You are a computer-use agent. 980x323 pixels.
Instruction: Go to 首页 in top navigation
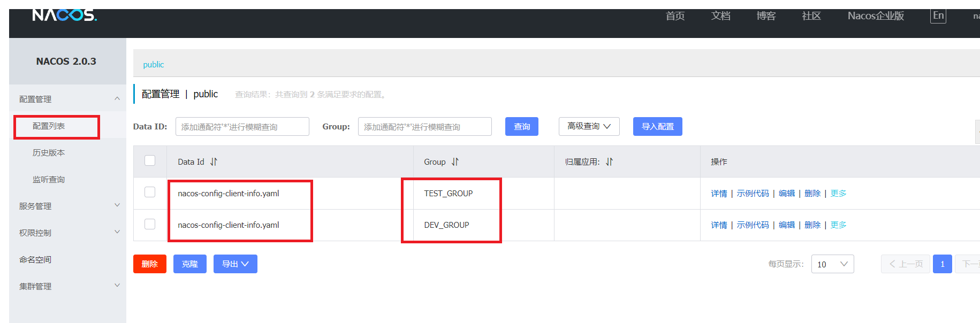(x=675, y=16)
